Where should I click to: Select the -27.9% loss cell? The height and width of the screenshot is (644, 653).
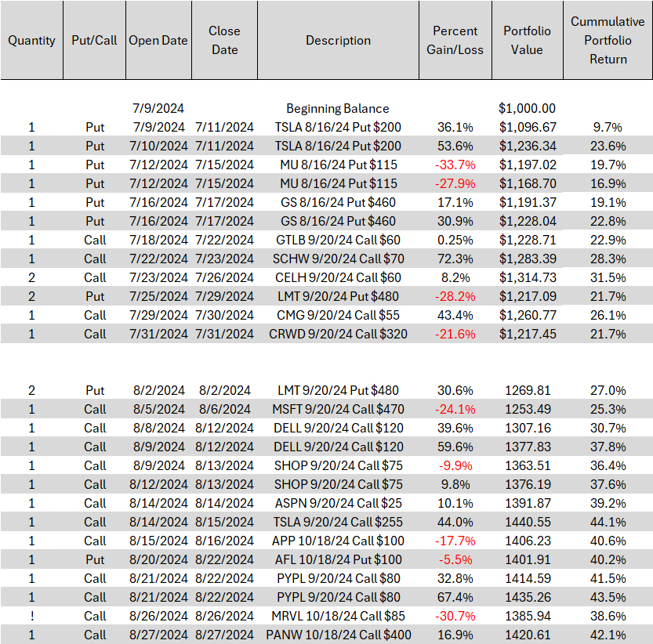point(455,183)
